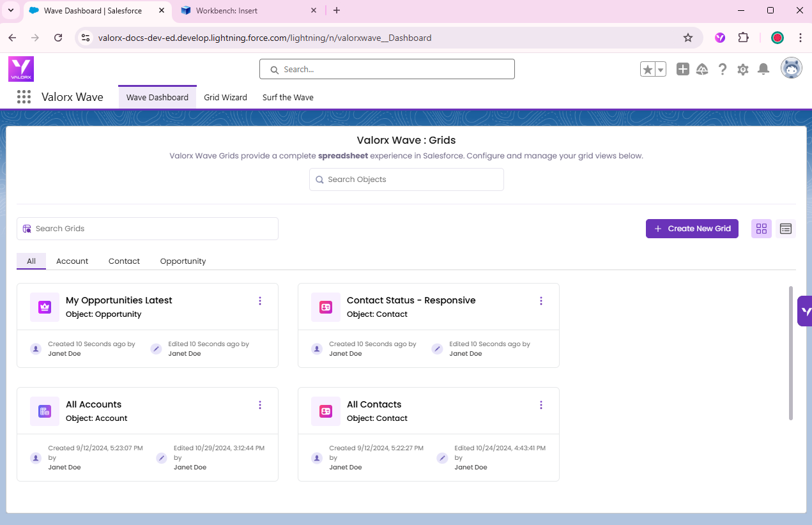
Task: Bookmark this page with the star icon
Action: pyautogui.click(x=688, y=38)
